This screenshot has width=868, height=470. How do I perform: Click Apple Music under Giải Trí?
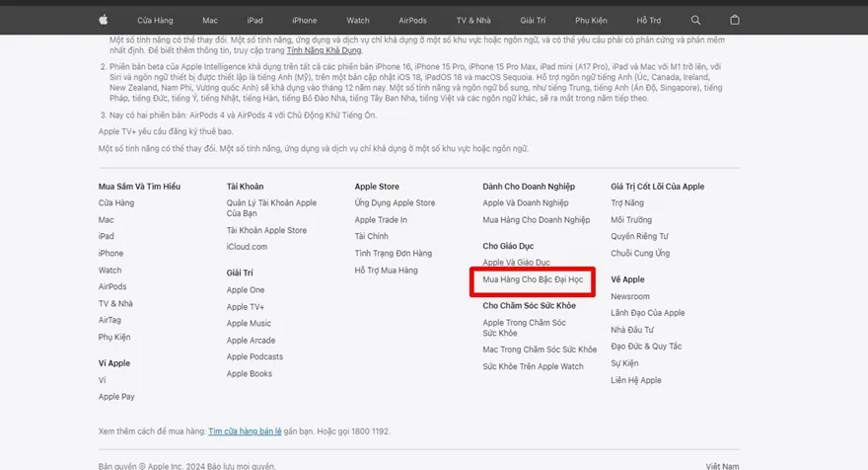[x=249, y=324]
